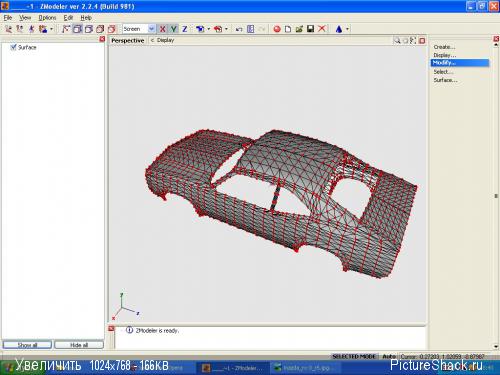Open the File menu
Image resolution: width=500 pixels, height=375 pixels.
(8, 18)
